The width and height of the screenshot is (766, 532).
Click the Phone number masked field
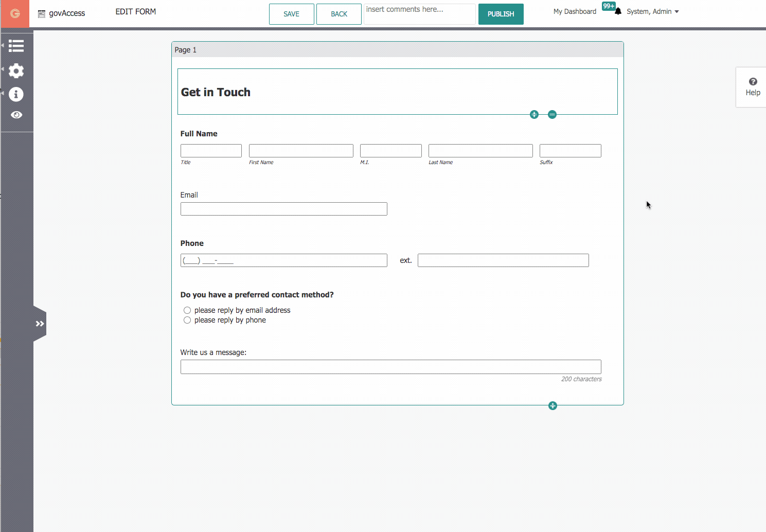[284, 260]
